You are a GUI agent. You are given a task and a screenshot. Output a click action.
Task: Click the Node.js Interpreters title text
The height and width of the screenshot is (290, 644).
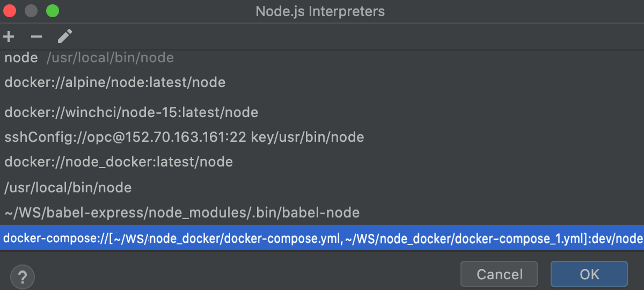tap(320, 11)
